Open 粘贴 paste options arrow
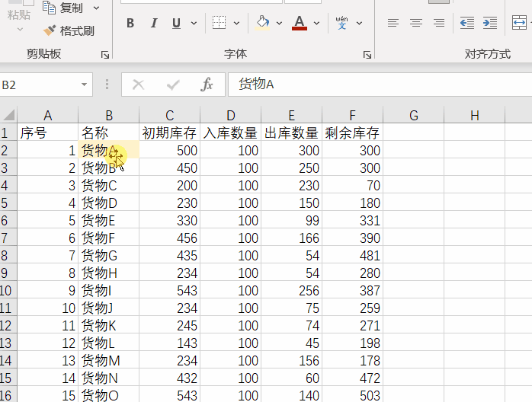This screenshot has height=402, width=532. (x=21, y=30)
